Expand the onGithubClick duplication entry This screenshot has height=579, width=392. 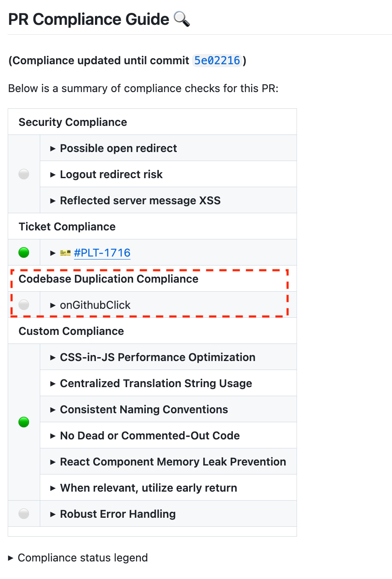95,305
